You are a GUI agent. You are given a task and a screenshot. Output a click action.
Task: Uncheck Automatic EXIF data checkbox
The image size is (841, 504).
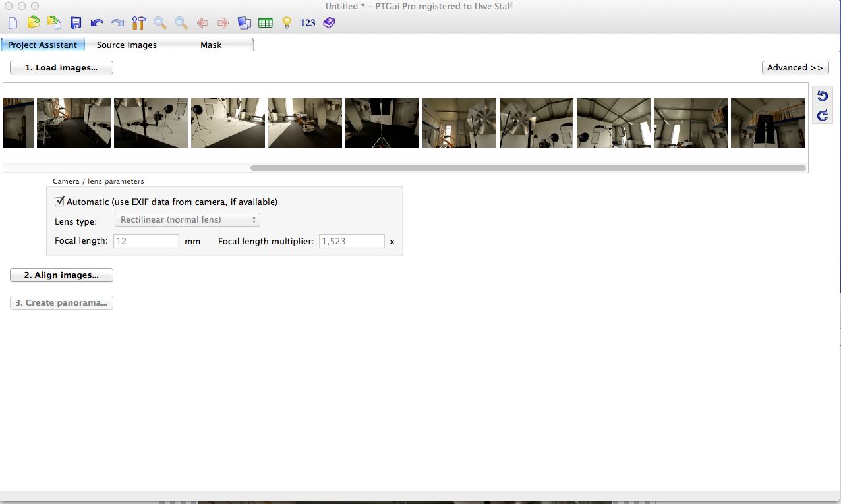pos(60,202)
